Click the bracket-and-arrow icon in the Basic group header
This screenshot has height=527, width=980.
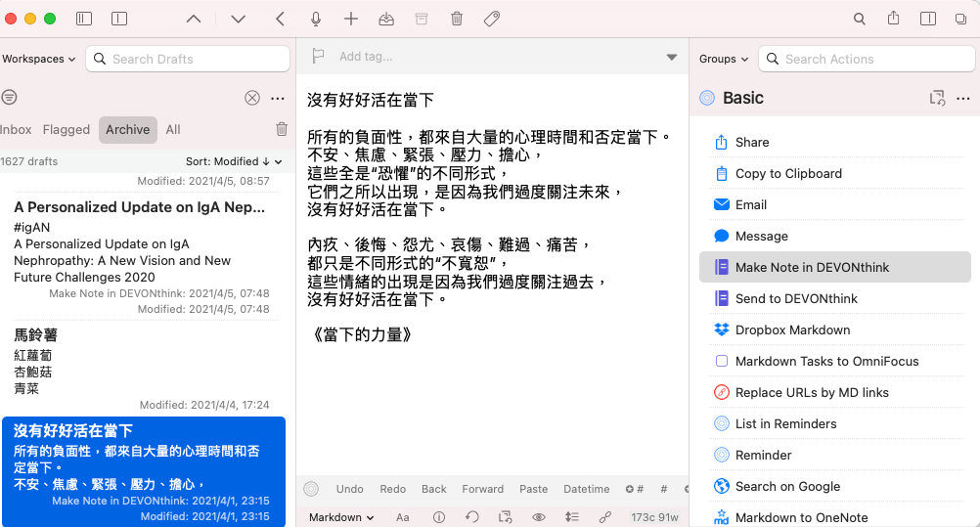(x=937, y=98)
